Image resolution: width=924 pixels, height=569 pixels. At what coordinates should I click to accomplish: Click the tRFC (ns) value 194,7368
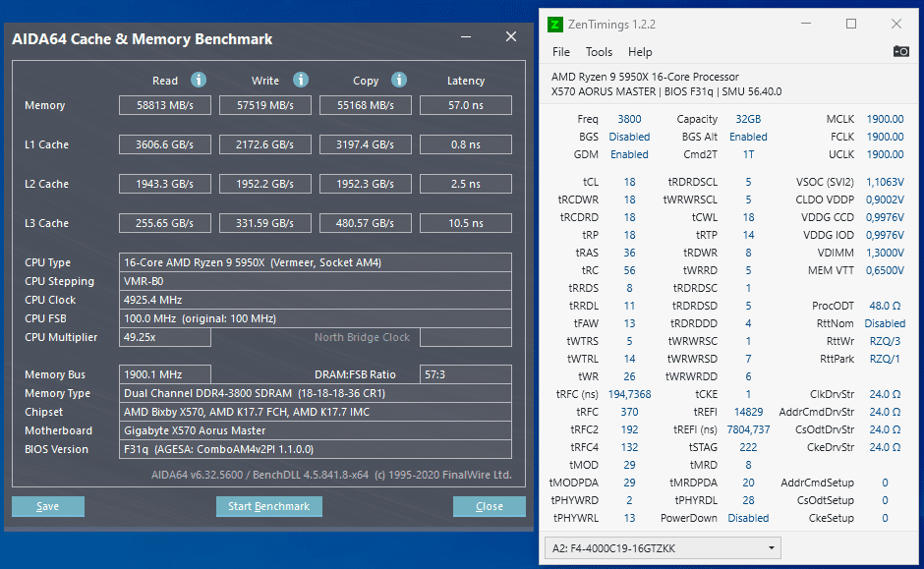629,394
